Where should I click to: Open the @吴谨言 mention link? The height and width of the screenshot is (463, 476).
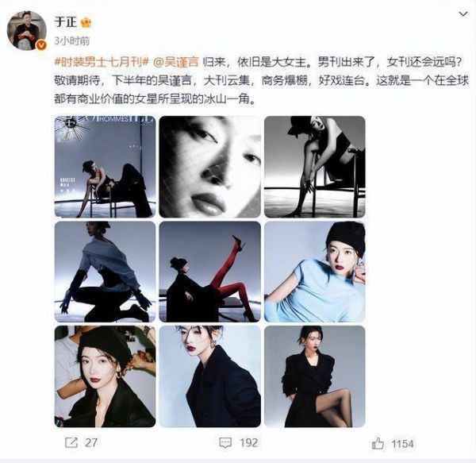[176, 62]
